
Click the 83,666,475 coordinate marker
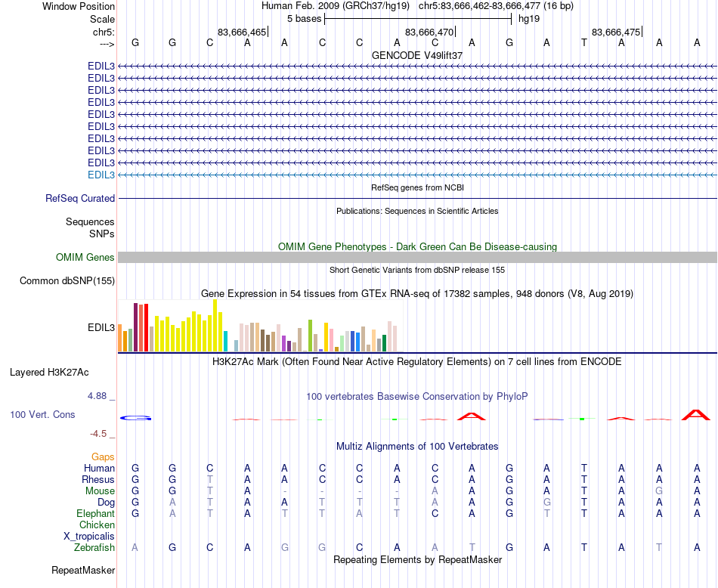(x=617, y=32)
